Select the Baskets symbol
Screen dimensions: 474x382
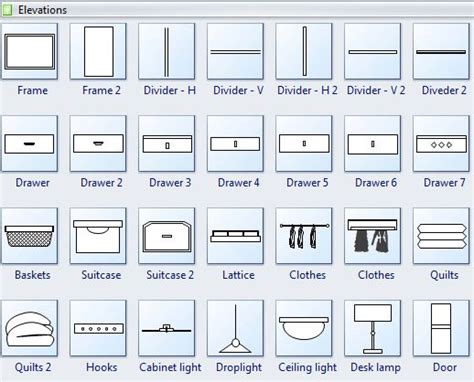click(29, 236)
